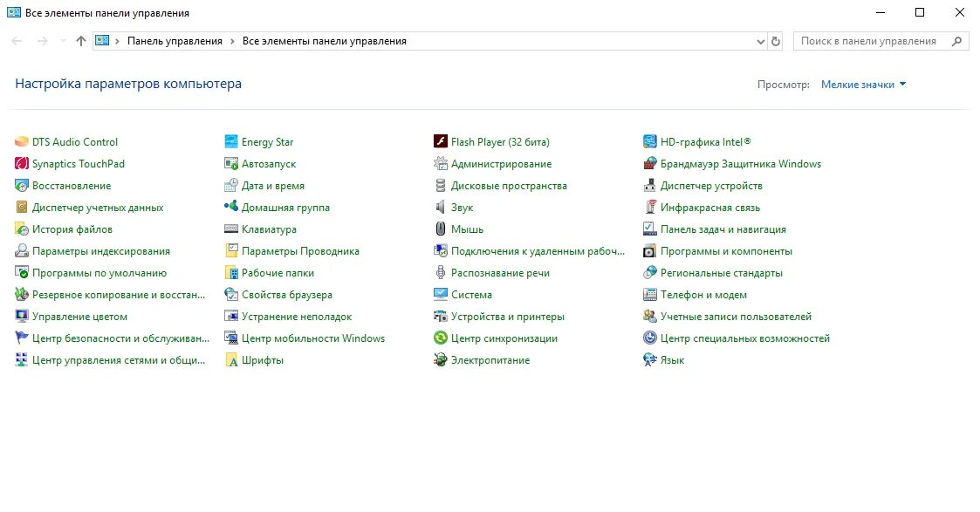Image resolution: width=980 pixels, height=512 pixels.
Task: Open Панель задач и навигация link
Action: pyautogui.click(x=723, y=229)
